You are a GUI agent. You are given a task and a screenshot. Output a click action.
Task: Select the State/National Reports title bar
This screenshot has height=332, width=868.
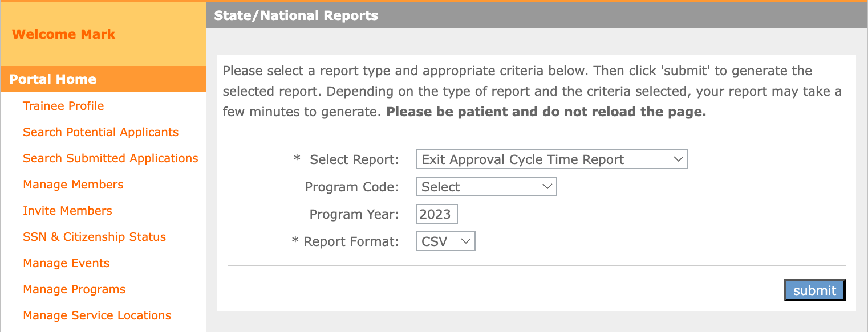295,15
